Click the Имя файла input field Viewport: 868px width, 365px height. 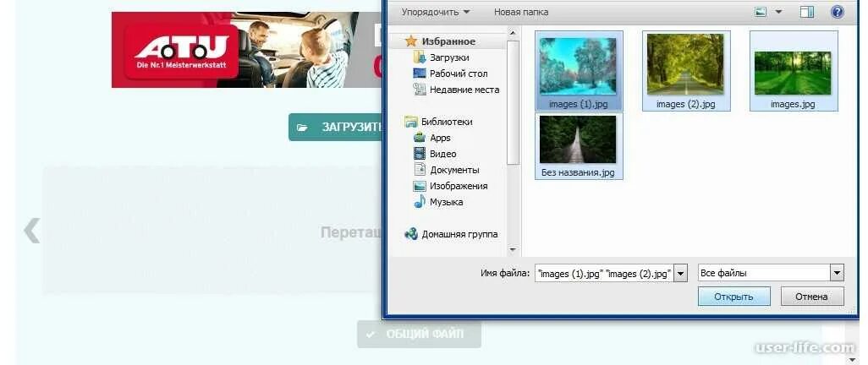605,273
